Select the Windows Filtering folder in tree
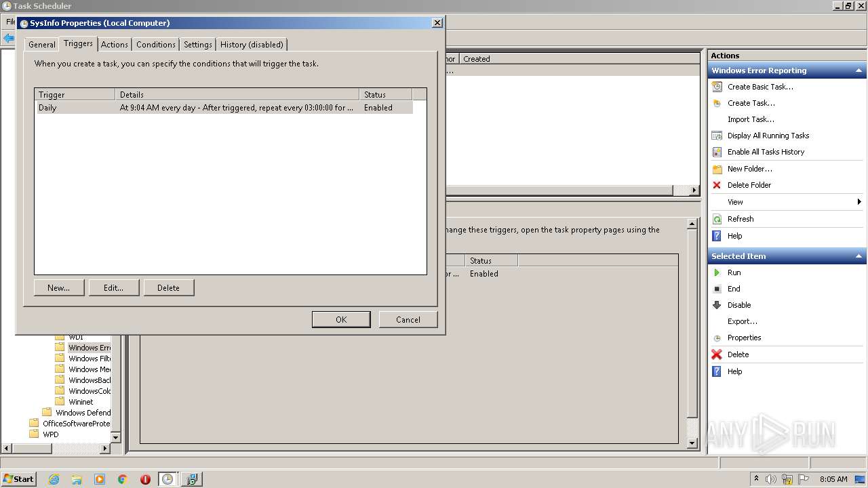868x488 pixels. pos(90,359)
